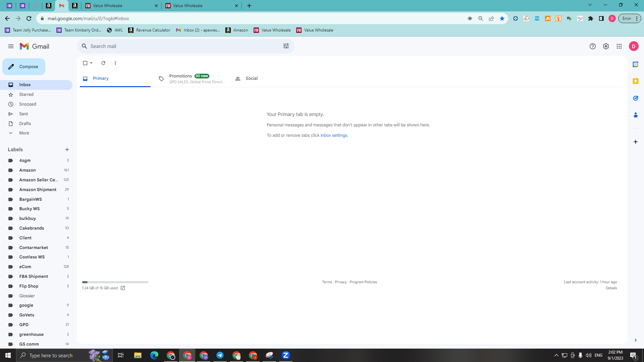Open the More options three-dot menu above inbox
Screen dimensions: 644x362
(115, 63)
